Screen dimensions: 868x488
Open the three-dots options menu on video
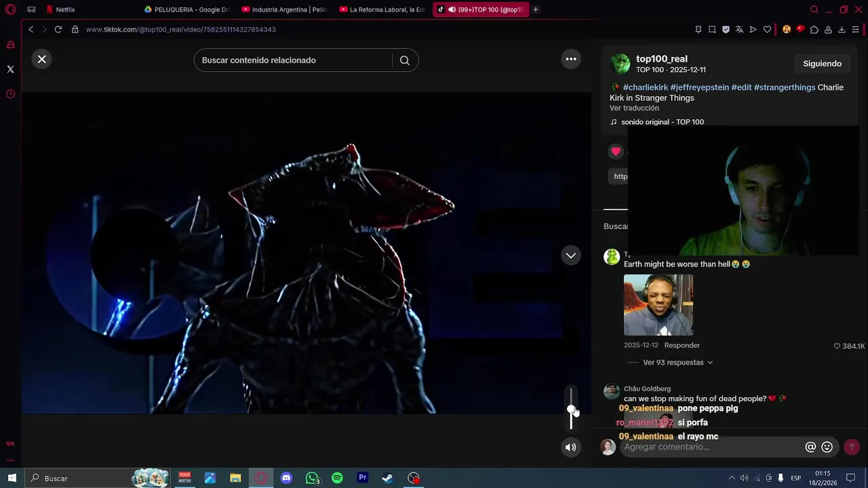(x=571, y=59)
